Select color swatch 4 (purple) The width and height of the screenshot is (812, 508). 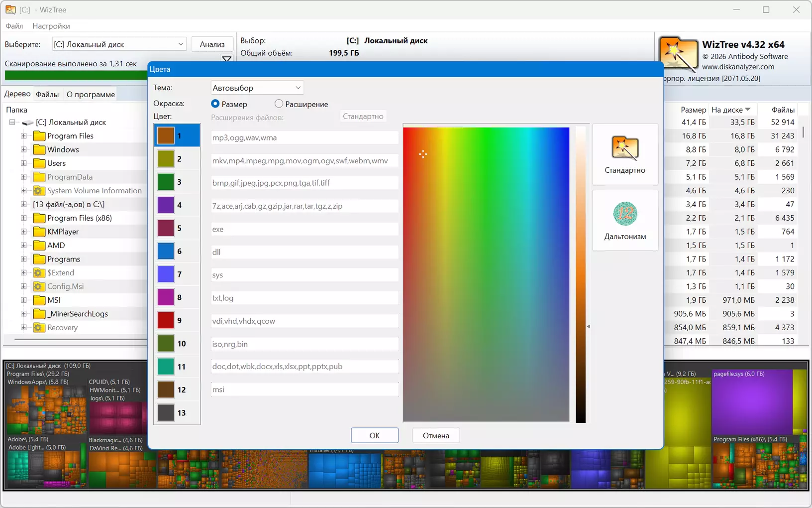[x=166, y=205]
